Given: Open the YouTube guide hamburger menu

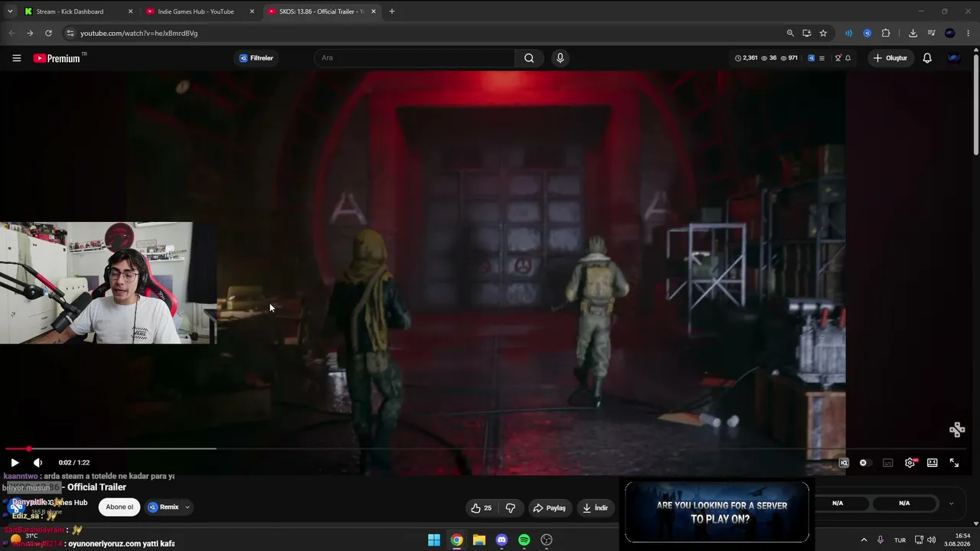Looking at the screenshot, I should coord(16,58).
